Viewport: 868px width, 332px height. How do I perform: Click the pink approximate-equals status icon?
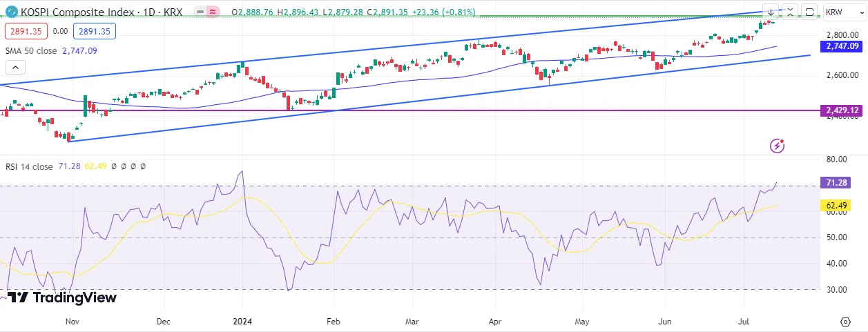coord(212,12)
